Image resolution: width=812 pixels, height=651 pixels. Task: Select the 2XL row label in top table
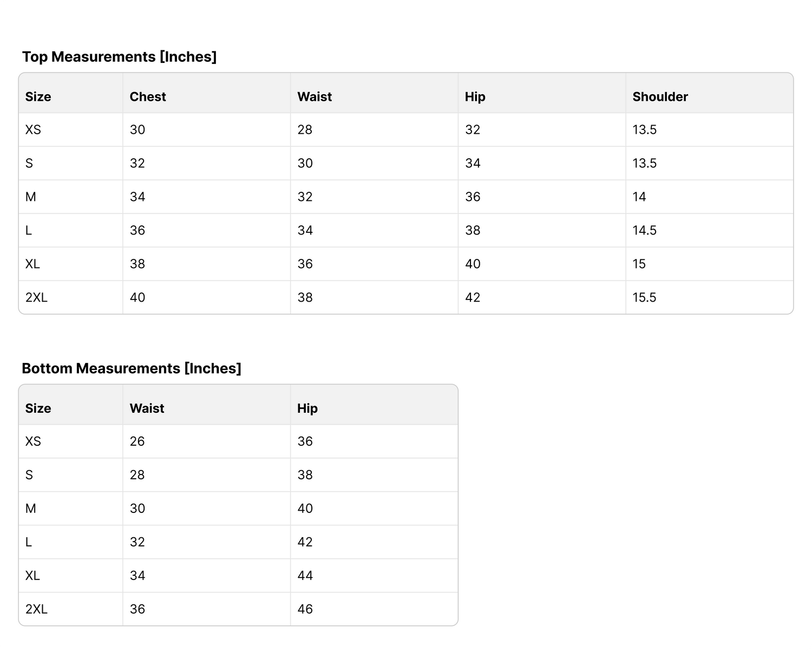click(36, 298)
